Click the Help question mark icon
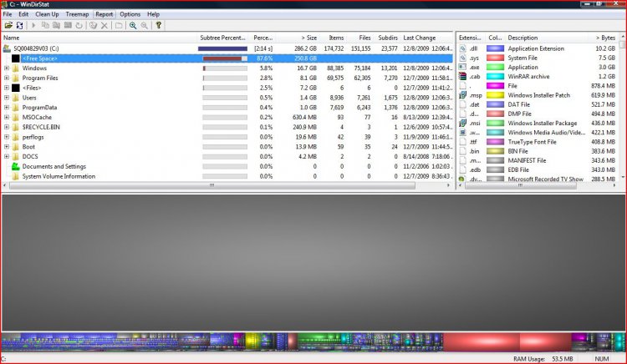This screenshot has height=364, width=627. pyautogui.click(x=158, y=26)
